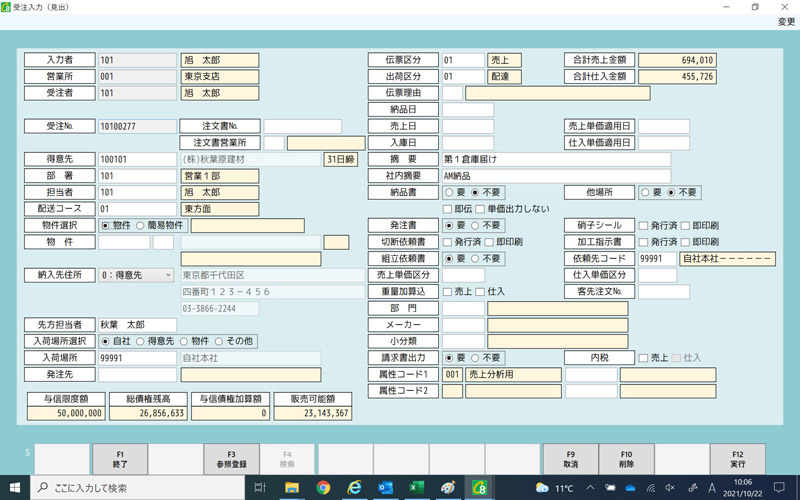The height and width of the screenshot is (500, 800).
Task: Open the Paint app in the taskbar
Action: tap(447, 488)
